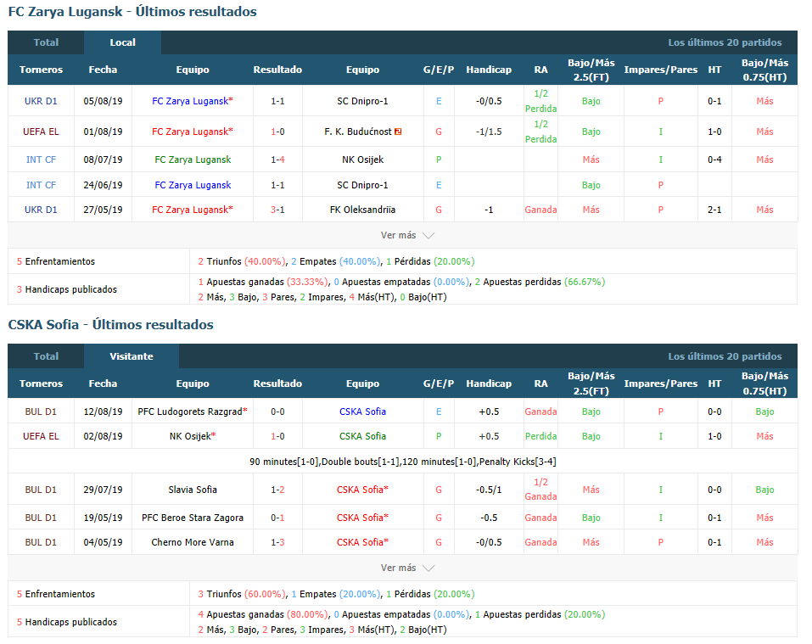Open the Slavia Sofia team link
This screenshot has height=644, width=812.
coord(193,490)
